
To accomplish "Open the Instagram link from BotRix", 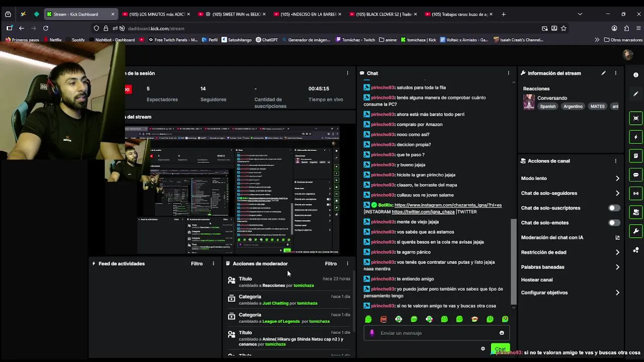I will pyautogui.click(x=448, y=205).
